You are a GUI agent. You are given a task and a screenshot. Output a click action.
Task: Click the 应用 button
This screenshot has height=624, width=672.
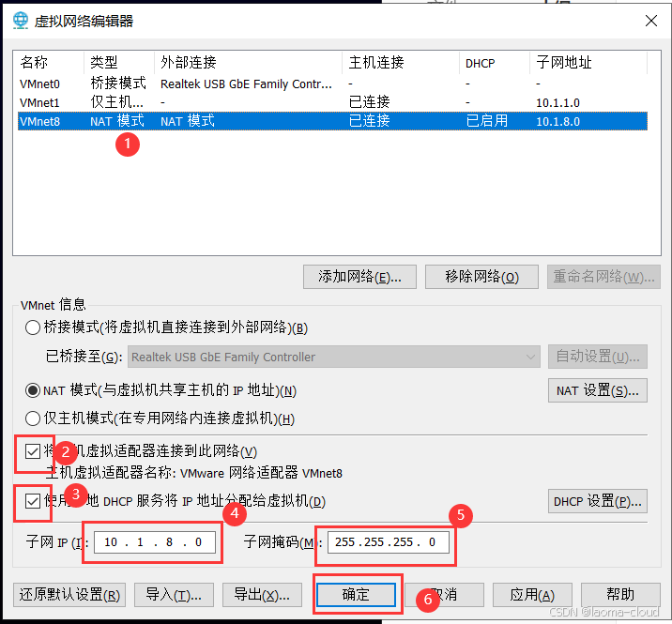pyautogui.click(x=532, y=595)
